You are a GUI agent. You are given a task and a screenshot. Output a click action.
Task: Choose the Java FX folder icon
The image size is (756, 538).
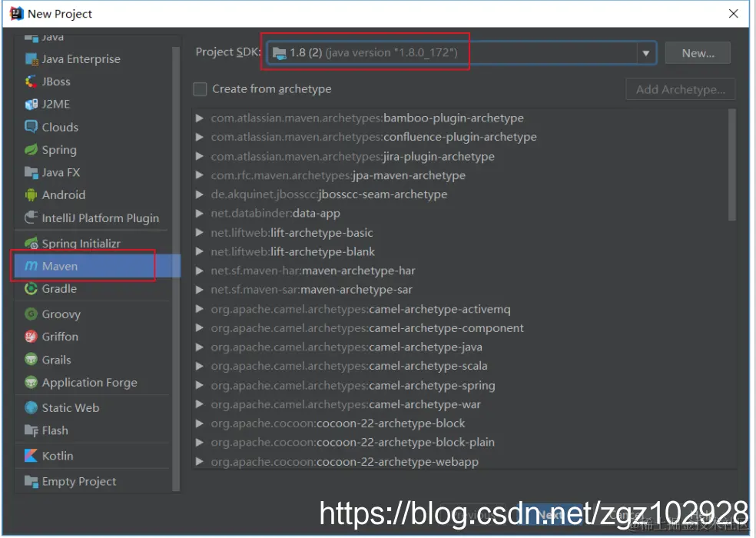coord(31,172)
